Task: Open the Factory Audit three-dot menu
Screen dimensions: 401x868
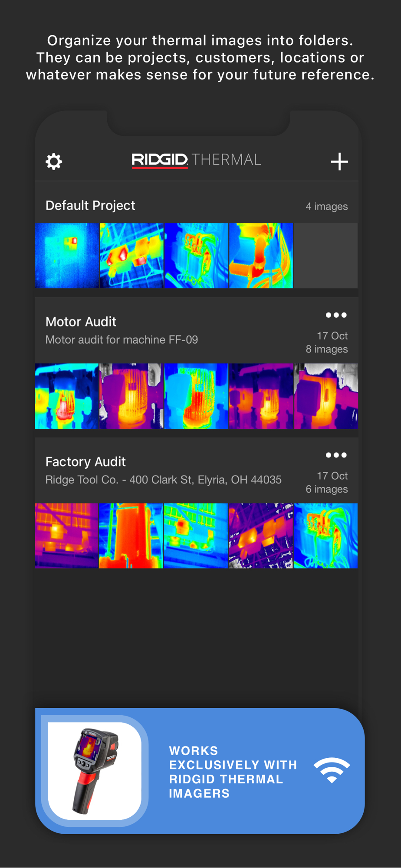Action: pyautogui.click(x=336, y=455)
